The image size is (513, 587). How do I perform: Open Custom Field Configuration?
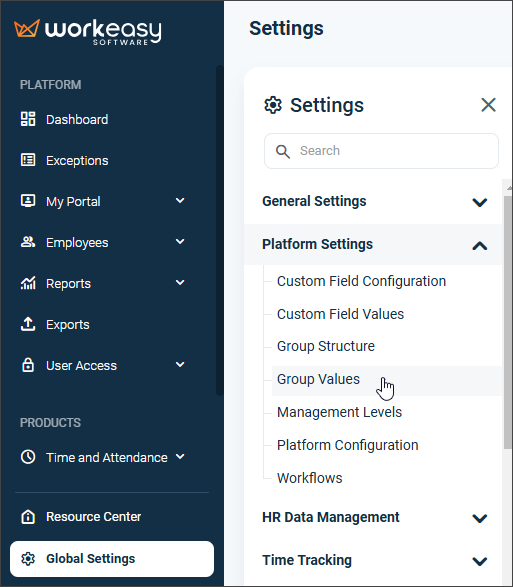(361, 281)
